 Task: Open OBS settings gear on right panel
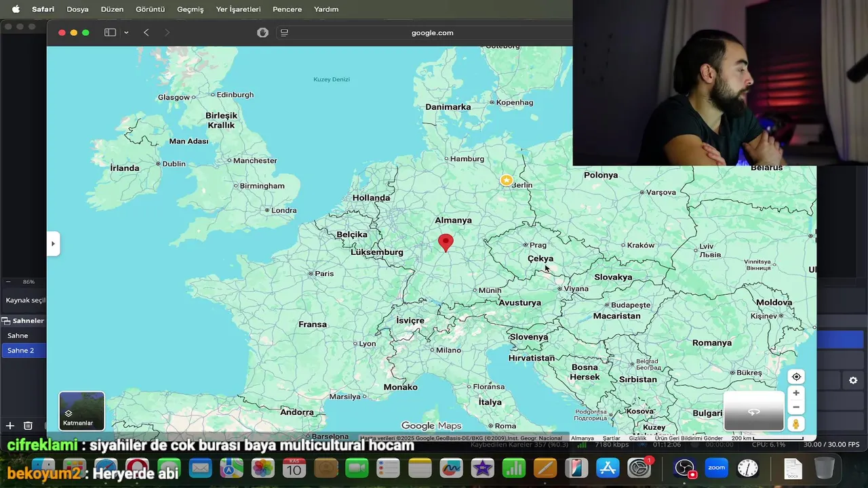(853, 380)
